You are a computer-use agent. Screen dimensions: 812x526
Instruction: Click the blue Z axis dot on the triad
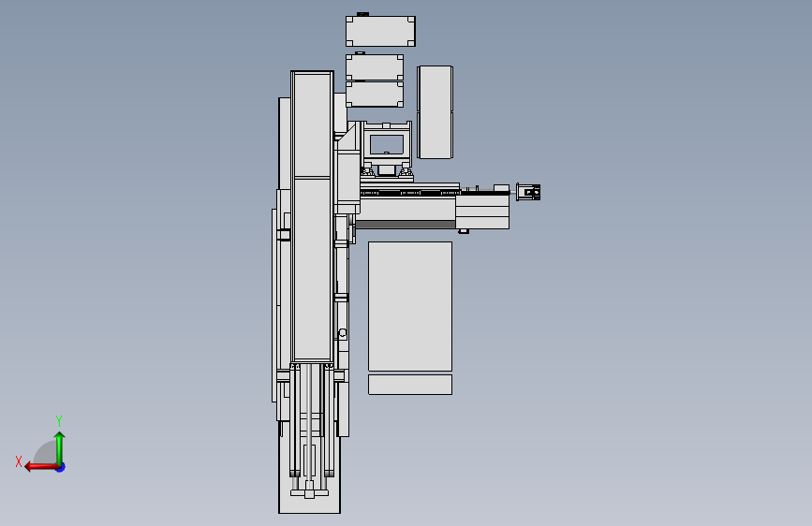[61, 467]
